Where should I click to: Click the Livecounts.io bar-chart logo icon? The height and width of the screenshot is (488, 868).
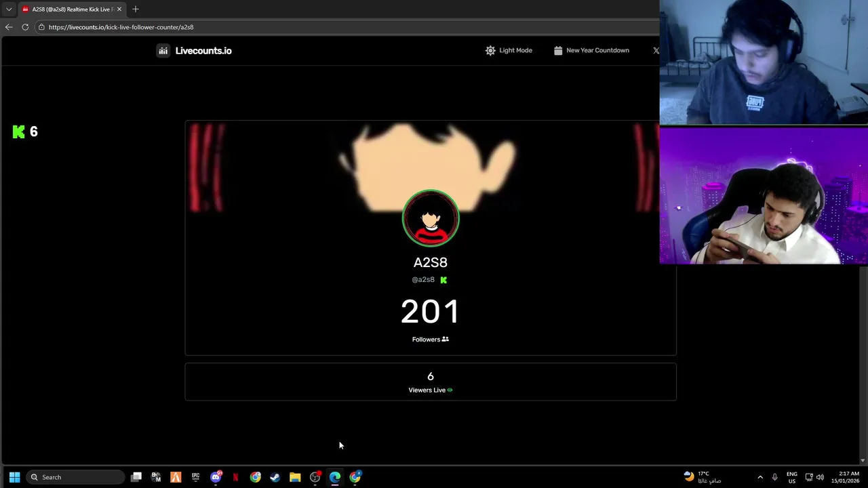point(163,51)
